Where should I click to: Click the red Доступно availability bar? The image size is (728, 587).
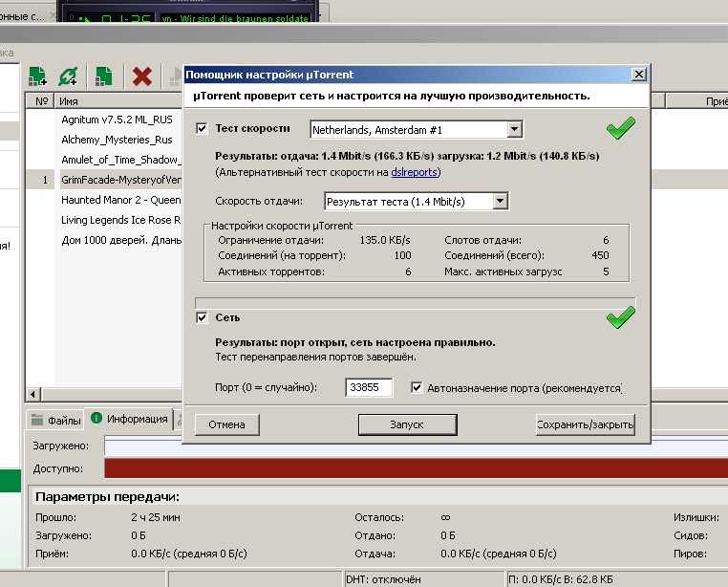tap(416, 468)
